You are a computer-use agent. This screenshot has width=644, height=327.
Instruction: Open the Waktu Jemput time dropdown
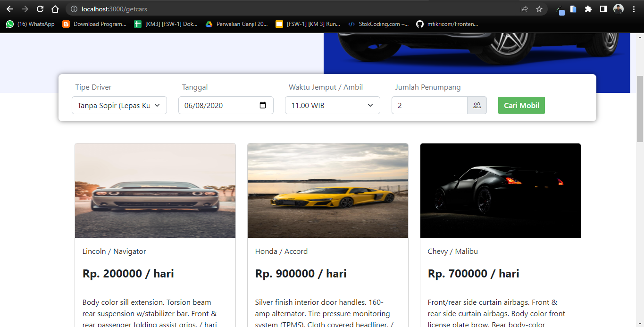pos(332,105)
